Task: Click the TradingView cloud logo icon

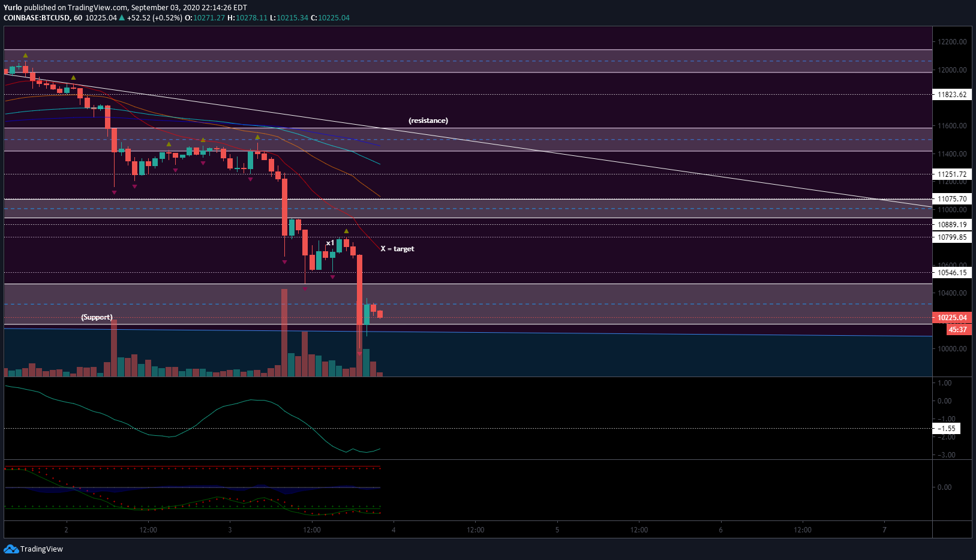Action: coord(11,549)
